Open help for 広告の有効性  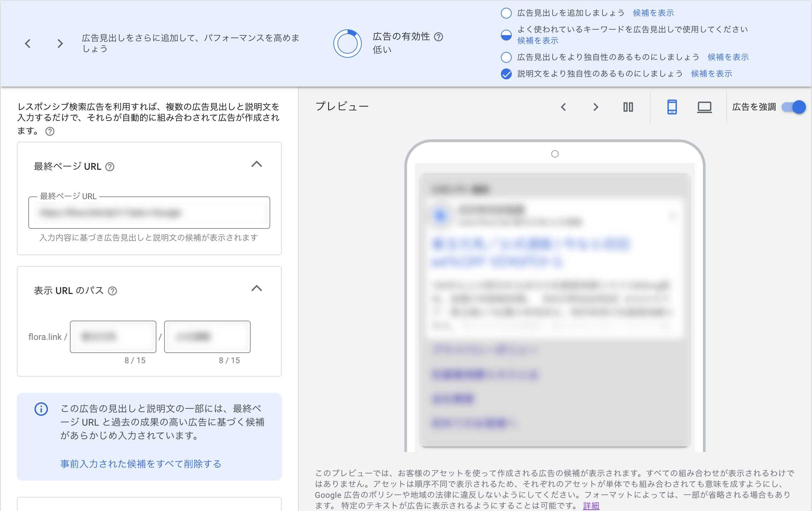coord(438,37)
